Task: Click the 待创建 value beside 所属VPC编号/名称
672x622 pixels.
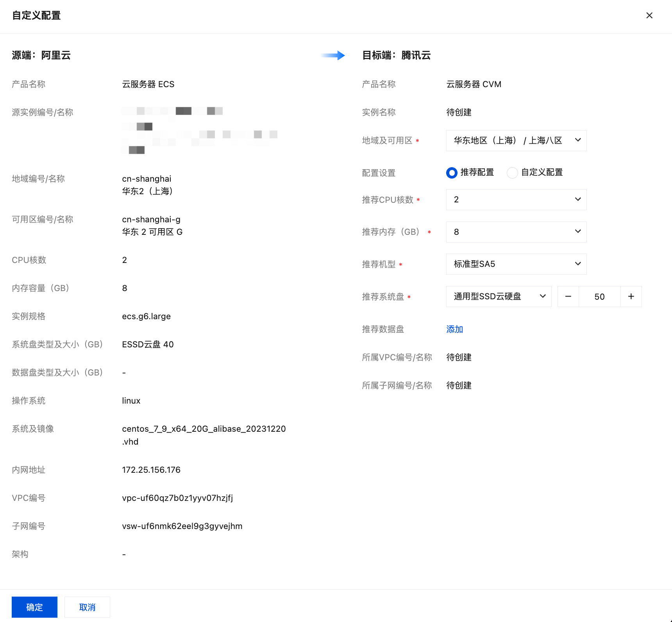Action: coord(459,357)
